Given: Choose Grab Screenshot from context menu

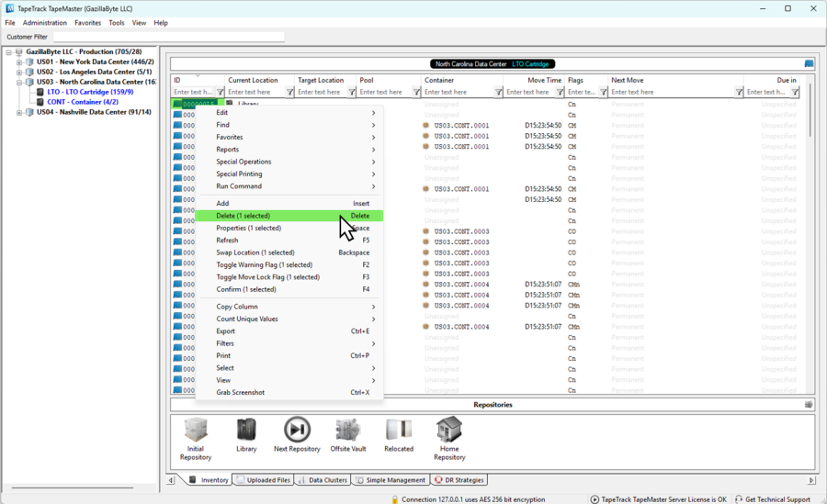Looking at the screenshot, I should pos(289,392).
